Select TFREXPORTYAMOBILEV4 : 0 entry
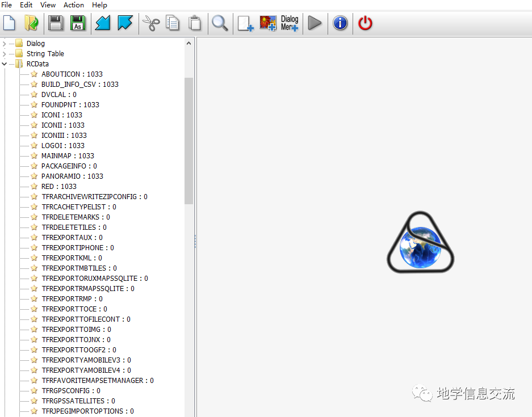Screen dimensions: 532x417 (86, 370)
